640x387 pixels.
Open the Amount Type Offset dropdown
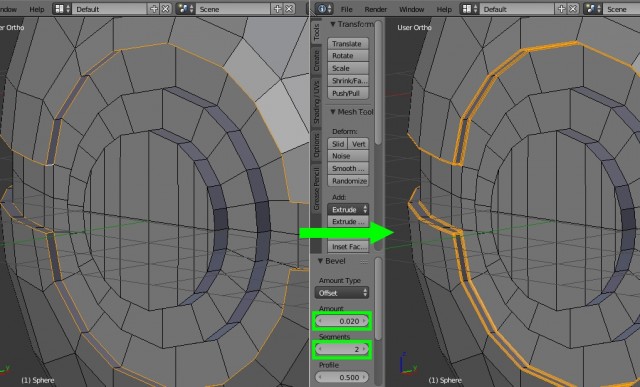click(x=342, y=293)
